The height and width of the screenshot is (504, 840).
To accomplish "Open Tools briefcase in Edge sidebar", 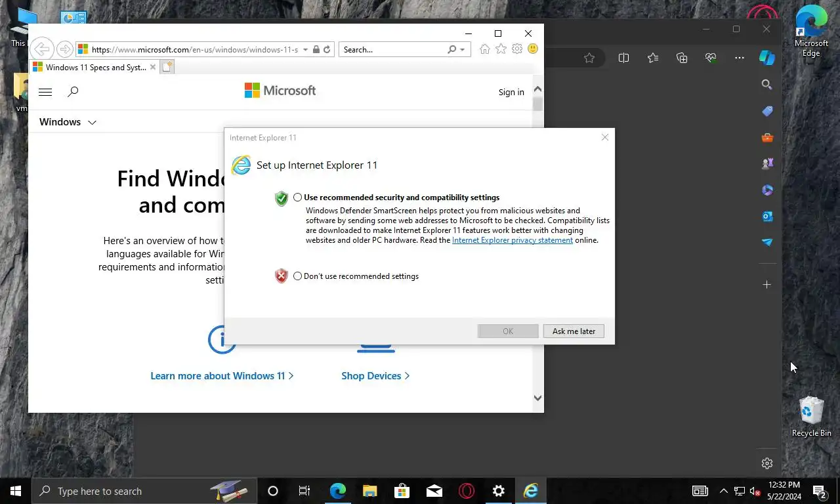I will click(x=767, y=137).
